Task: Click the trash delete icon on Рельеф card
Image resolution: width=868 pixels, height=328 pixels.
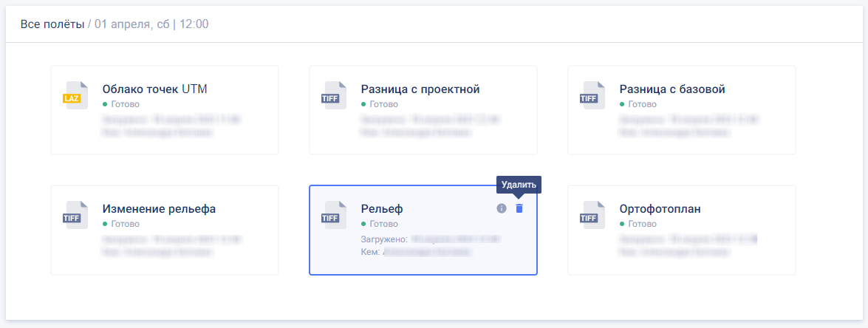Action: tap(519, 208)
